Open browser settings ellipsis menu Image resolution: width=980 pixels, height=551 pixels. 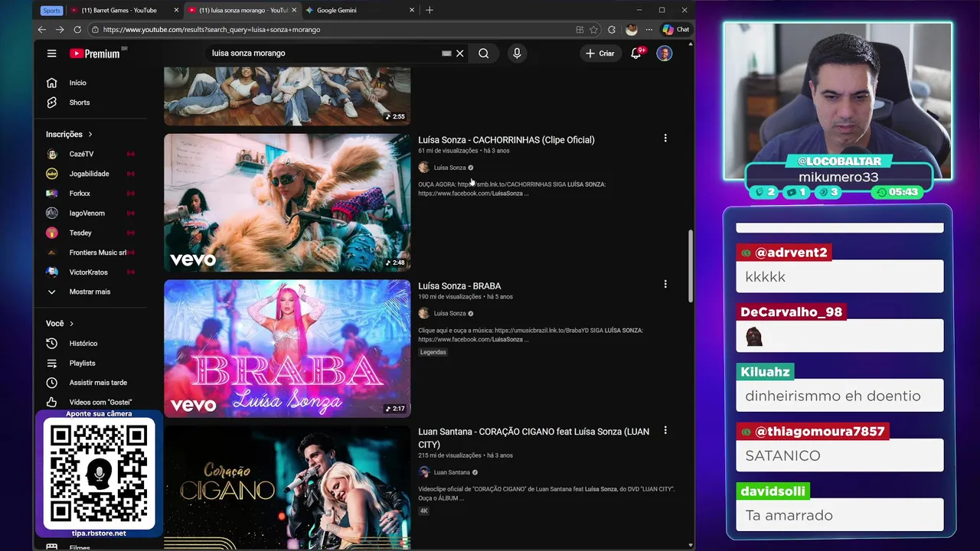click(649, 30)
